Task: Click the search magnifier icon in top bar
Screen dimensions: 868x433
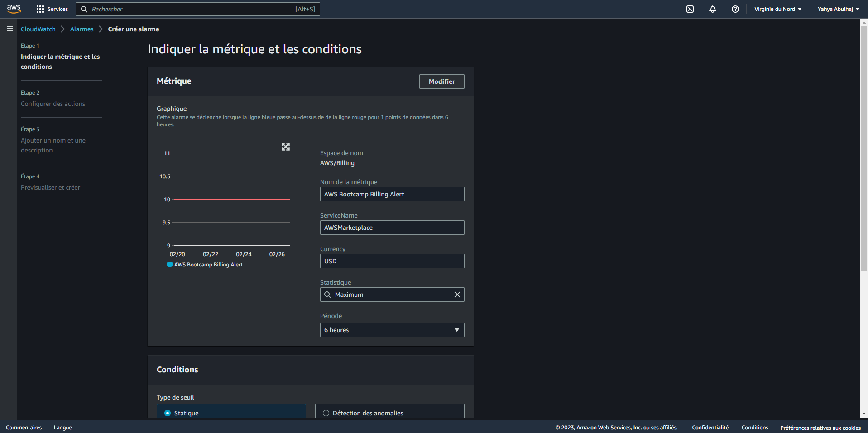Action: 84,9
